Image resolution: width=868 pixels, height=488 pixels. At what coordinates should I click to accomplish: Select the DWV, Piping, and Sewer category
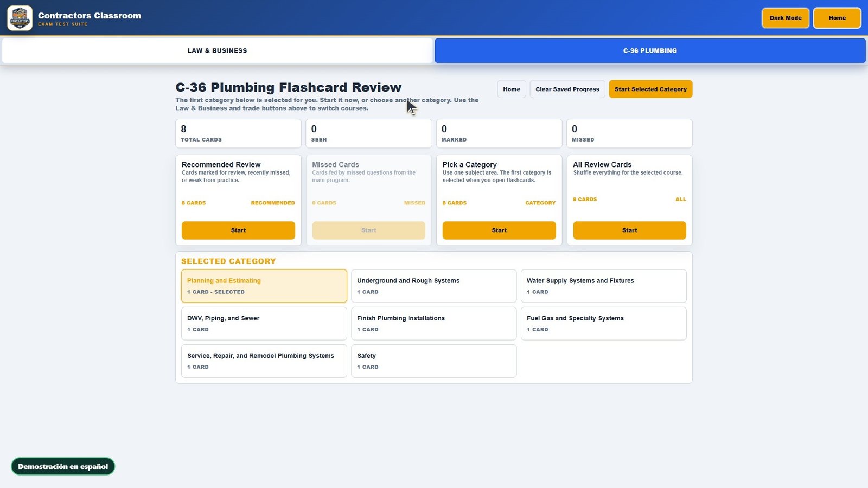pos(264,324)
